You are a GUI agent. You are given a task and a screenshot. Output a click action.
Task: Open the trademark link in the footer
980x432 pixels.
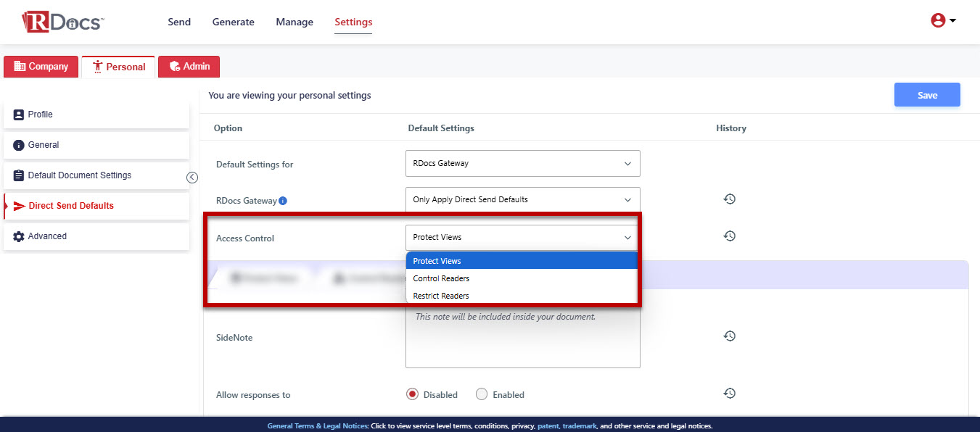coord(579,426)
